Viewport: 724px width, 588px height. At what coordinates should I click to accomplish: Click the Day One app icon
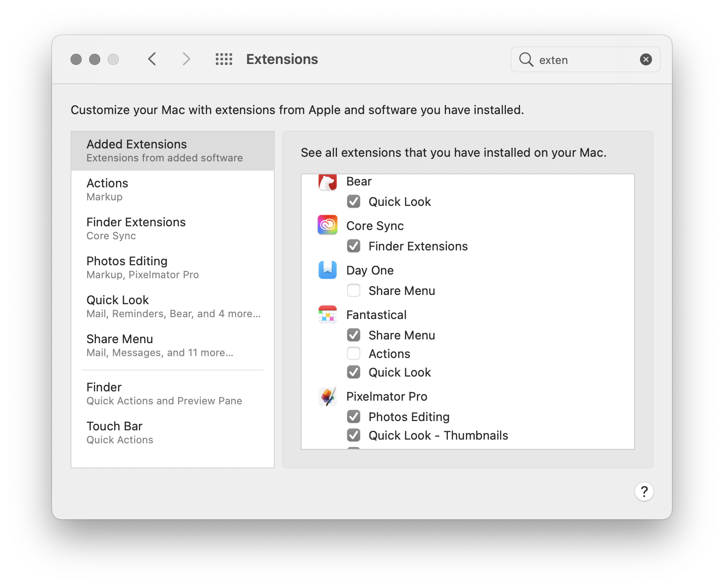click(x=328, y=269)
